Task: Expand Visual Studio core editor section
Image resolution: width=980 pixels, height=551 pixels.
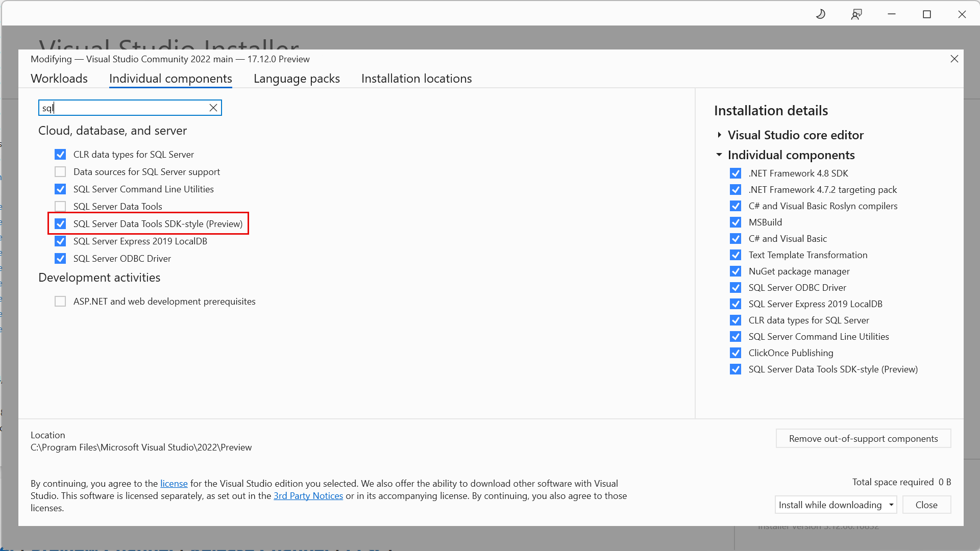Action: [719, 135]
